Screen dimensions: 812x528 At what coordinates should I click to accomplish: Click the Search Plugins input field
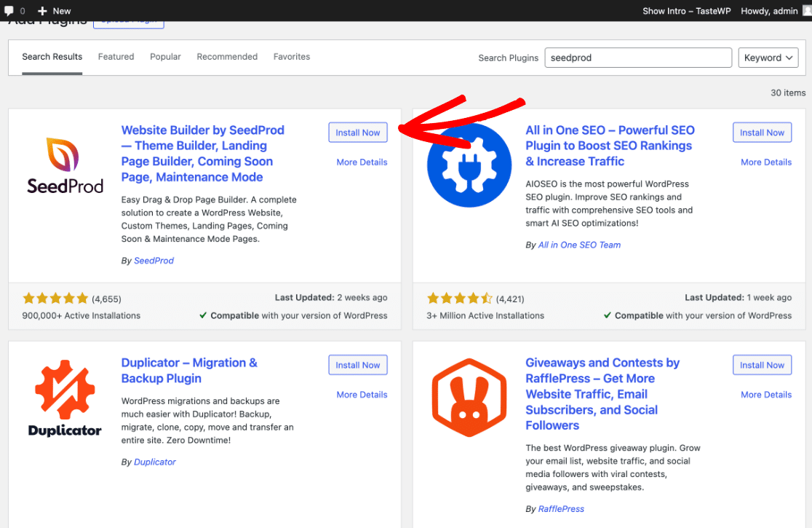638,58
